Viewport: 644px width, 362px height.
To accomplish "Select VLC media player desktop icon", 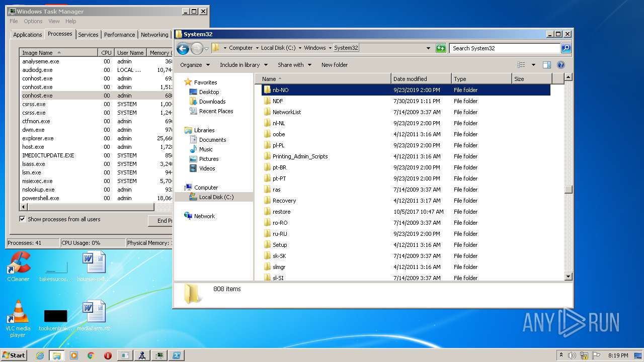I will [18, 319].
